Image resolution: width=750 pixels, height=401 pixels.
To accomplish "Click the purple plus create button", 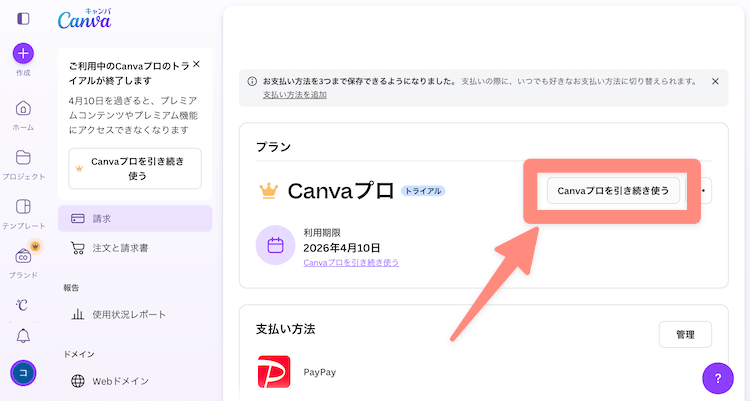I will coord(23,53).
